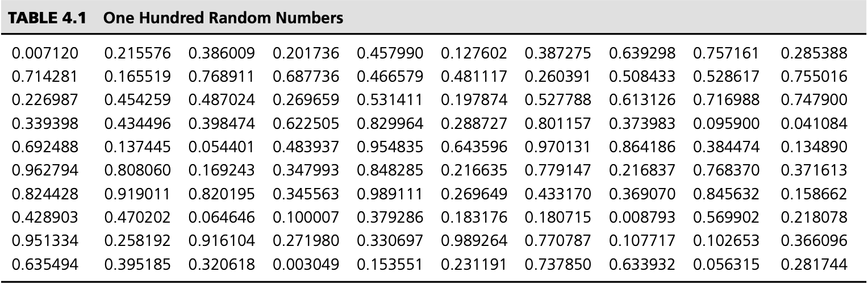Select the value 0.845632
The width and height of the screenshot is (868, 284).
click(x=726, y=194)
